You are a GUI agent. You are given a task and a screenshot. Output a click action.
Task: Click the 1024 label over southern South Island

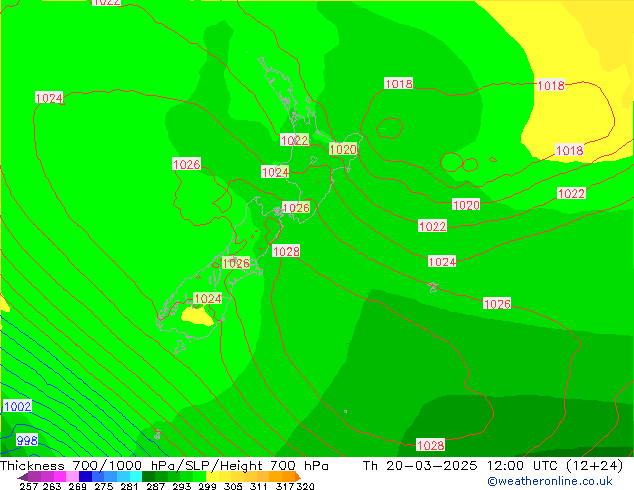(208, 298)
